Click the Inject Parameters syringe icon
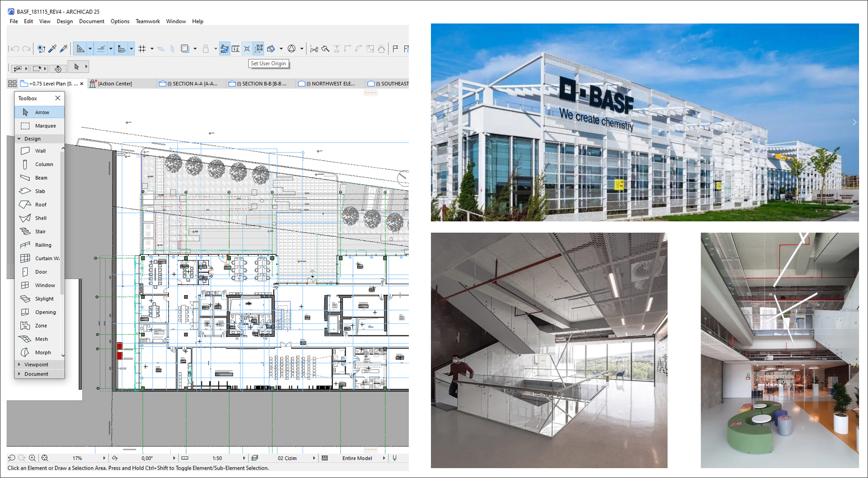Image resolution: width=868 pixels, height=478 pixels. coord(64,48)
